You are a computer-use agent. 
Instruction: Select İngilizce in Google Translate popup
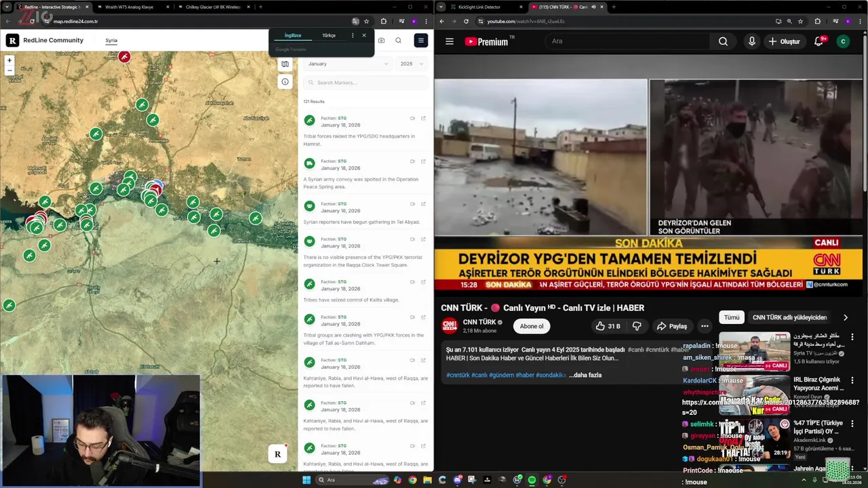pos(293,35)
